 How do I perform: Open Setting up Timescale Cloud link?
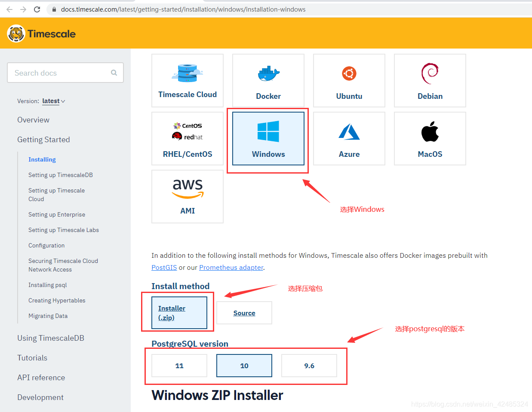point(56,195)
